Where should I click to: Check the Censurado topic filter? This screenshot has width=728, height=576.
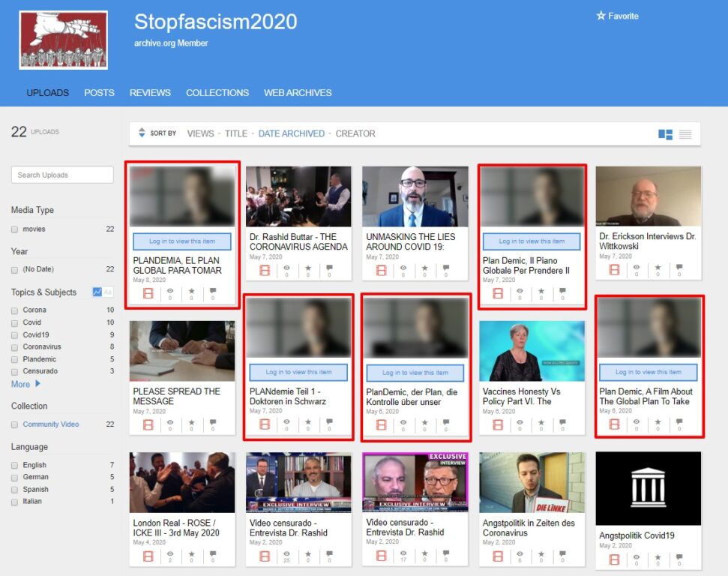(15, 371)
